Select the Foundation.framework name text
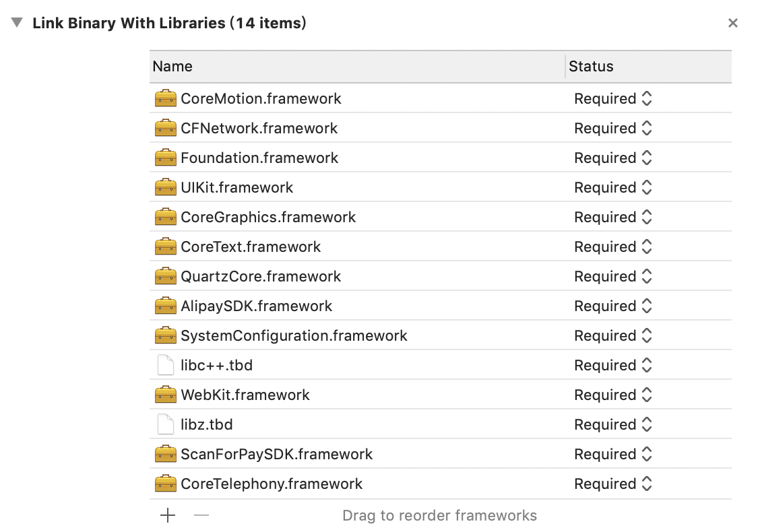Image resolution: width=760 pixels, height=532 pixels. coord(259,158)
